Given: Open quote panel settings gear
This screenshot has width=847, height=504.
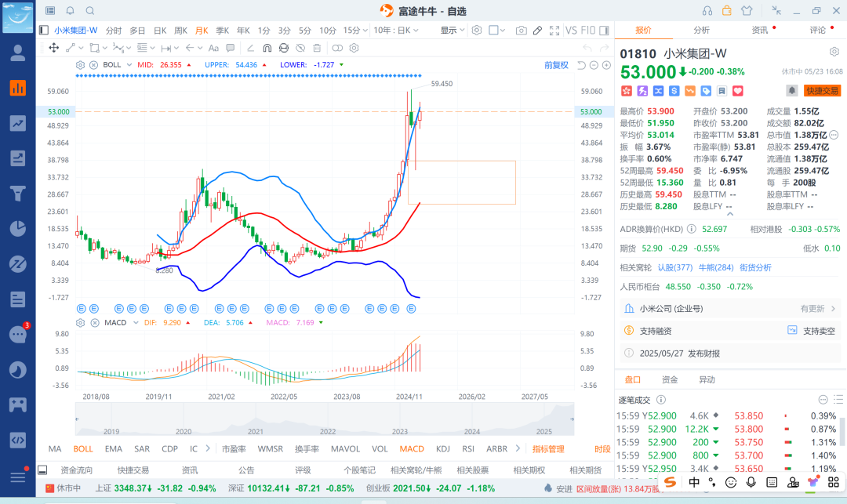Looking at the screenshot, I should [834, 52].
